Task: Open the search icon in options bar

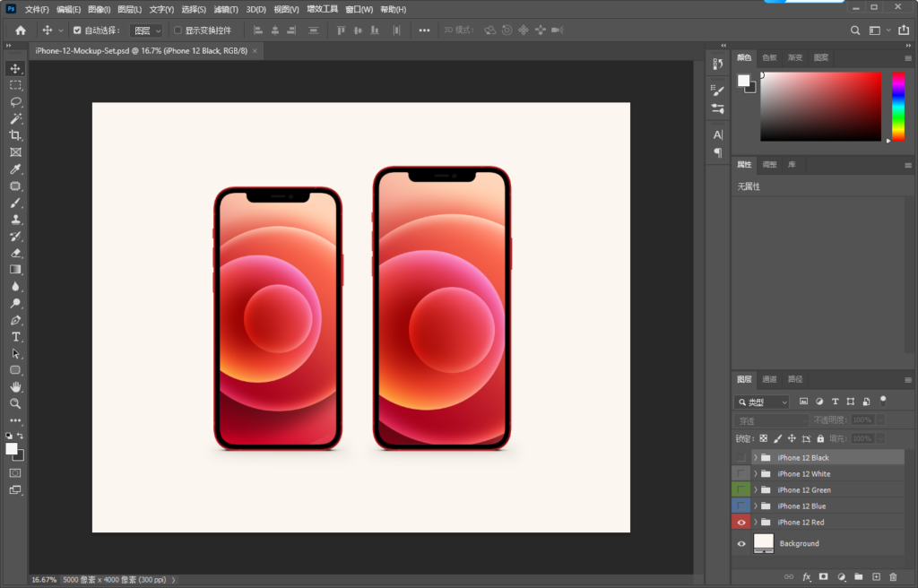Action: 855,30
